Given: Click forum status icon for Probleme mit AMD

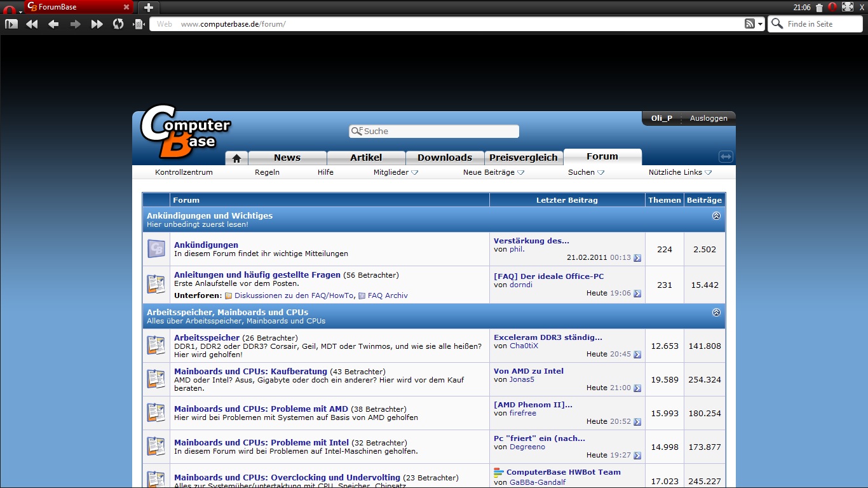Looking at the screenshot, I should (x=156, y=412).
